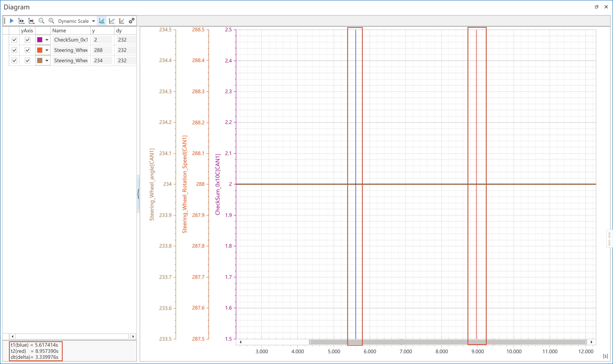This screenshot has width=613, height=364.
Task: Click the 6.000 time axis tick label
Action: [x=370, y=351]
